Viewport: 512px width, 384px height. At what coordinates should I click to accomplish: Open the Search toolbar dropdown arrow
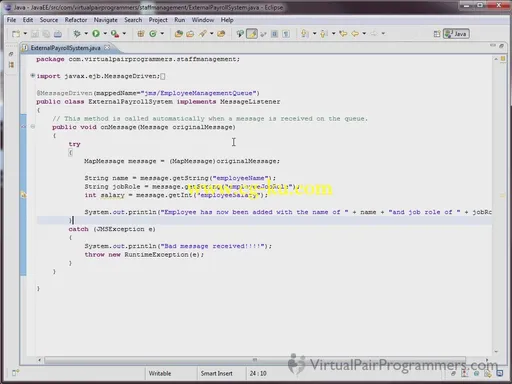pos(211,34)
